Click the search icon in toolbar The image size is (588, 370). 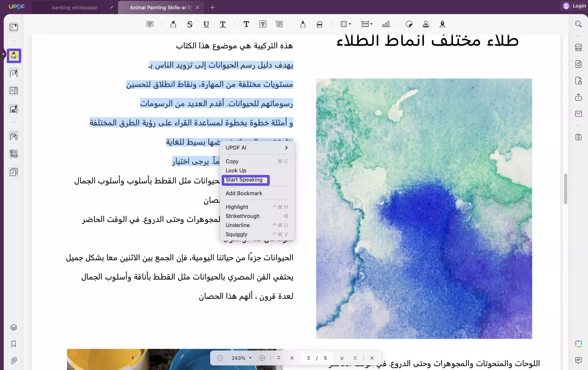pos(578,24)
